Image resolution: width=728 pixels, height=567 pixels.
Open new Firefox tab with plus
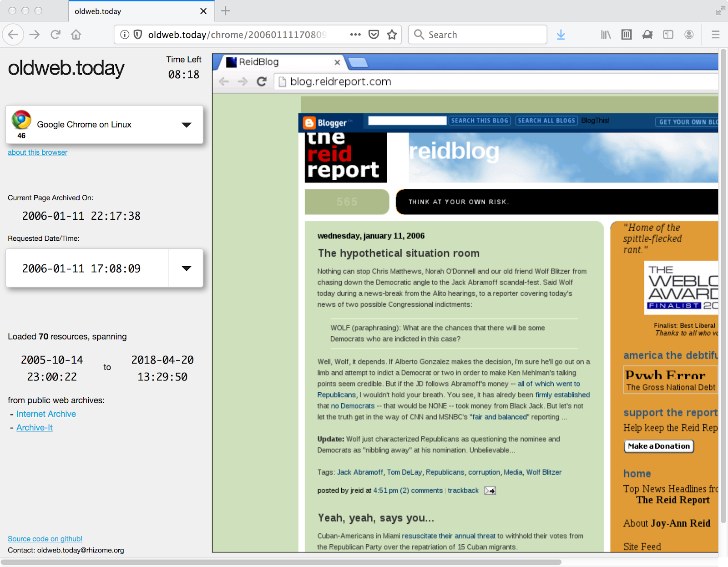[225, 11]
